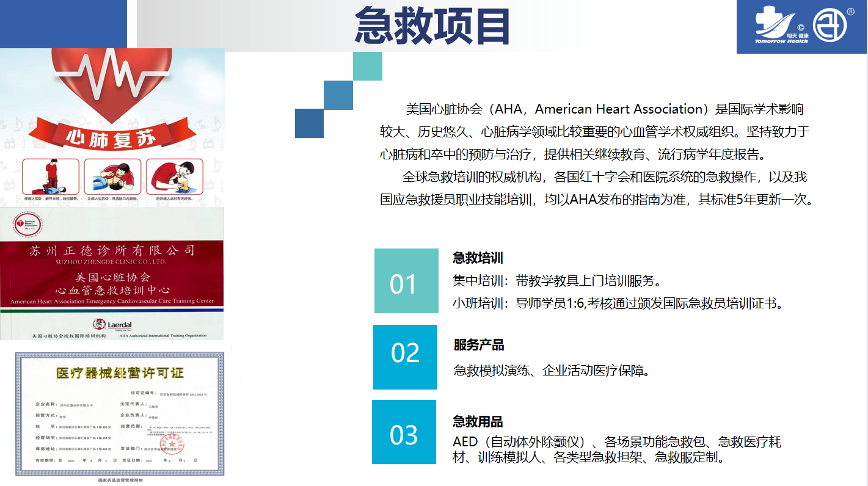
Task: Click the '01' teal number box
Action: click(x=406, y=281)
